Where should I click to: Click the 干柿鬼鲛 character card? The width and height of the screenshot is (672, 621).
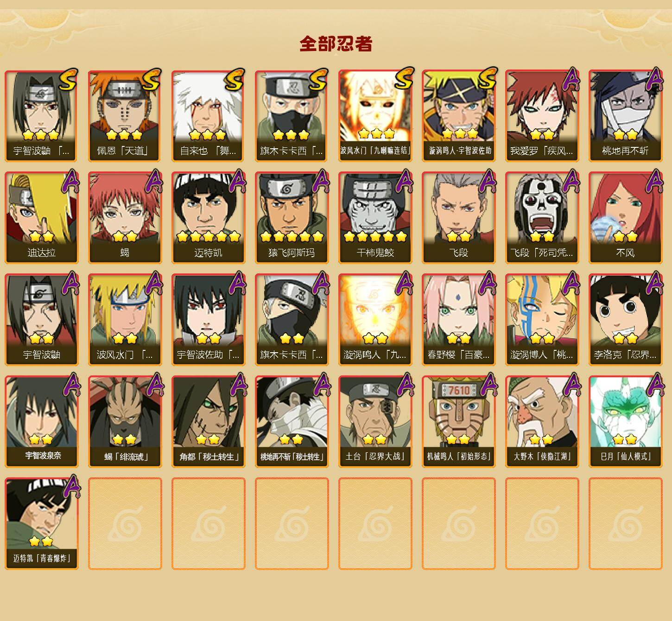point(375,218)
